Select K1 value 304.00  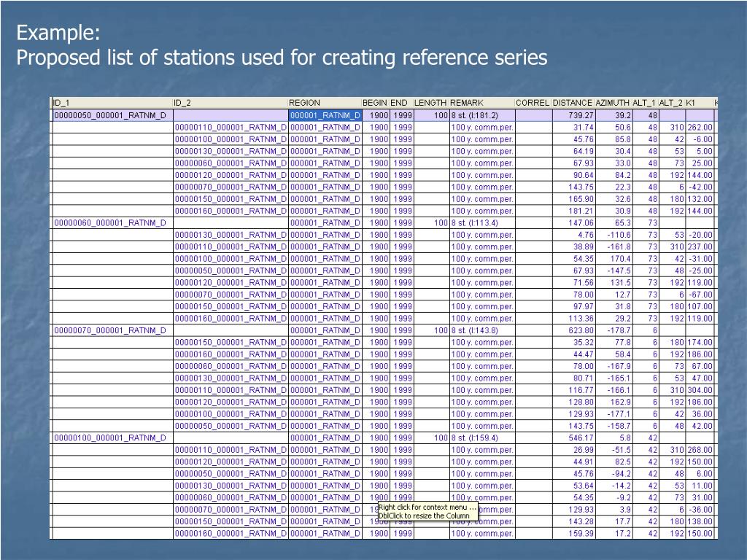point(700,391)
